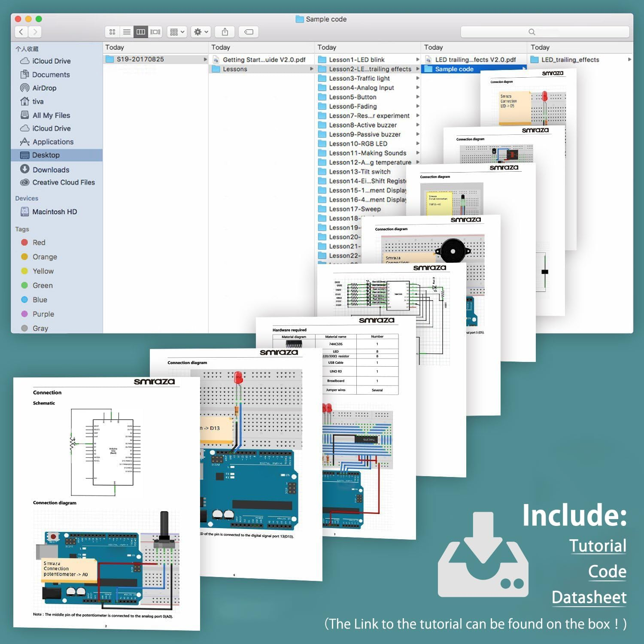Viewport: 644px width, 644px height.
Task: Open the item arrangement dropdown
Action: (x=176, y=31)
